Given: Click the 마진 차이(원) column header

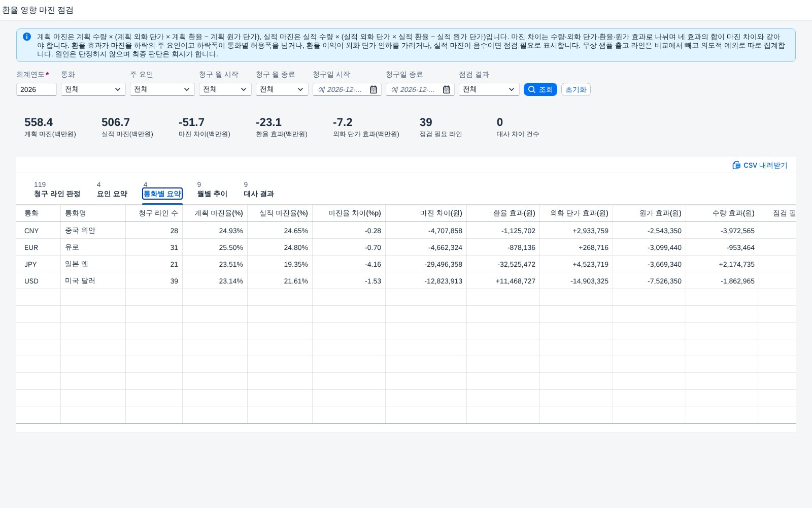Looking at the screenshot, I should (426, 213).
